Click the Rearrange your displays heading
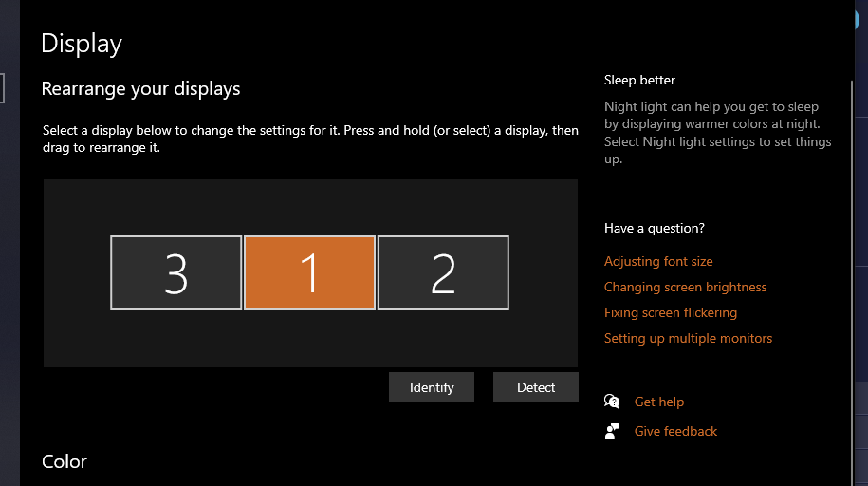Screen dimensions: 868x486 coord(140,89)
